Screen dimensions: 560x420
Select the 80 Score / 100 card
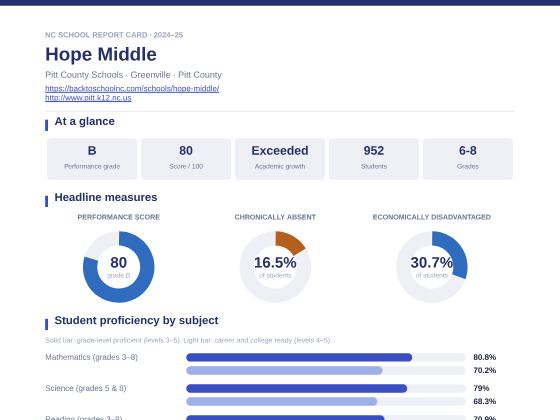(186, 159)
